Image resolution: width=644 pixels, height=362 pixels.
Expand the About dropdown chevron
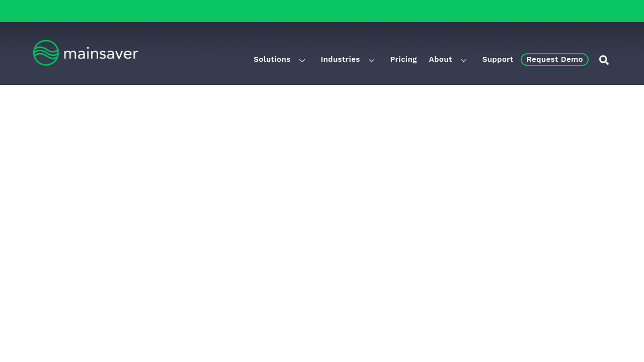pyautogui.click(x=463, y=60)
